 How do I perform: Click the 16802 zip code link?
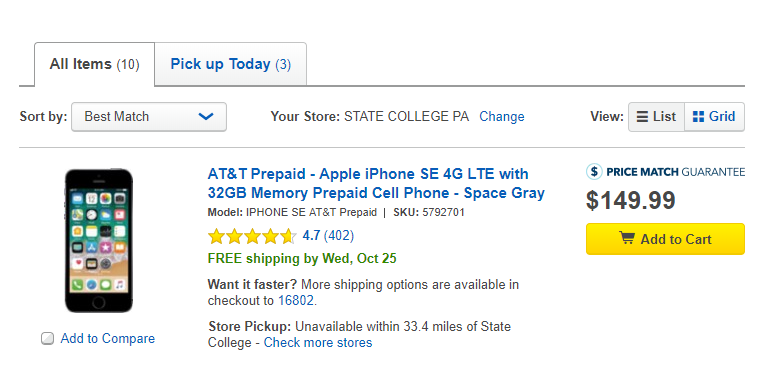click(296, 301)
